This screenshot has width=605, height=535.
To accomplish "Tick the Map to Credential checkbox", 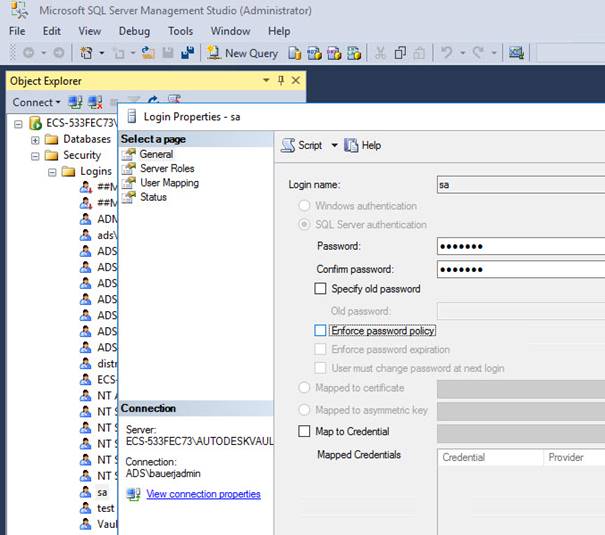I will click(x=305, y=431).
